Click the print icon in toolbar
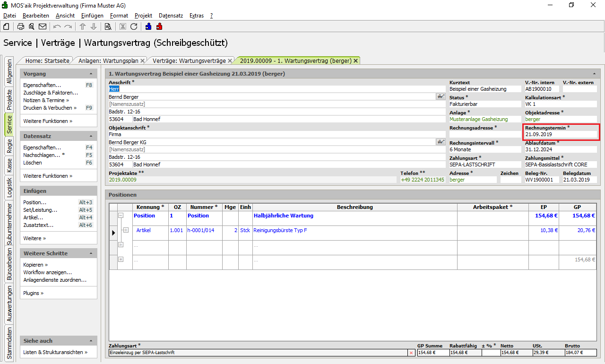The height and width of the screenshot is (364, 605). coord(21,26)
